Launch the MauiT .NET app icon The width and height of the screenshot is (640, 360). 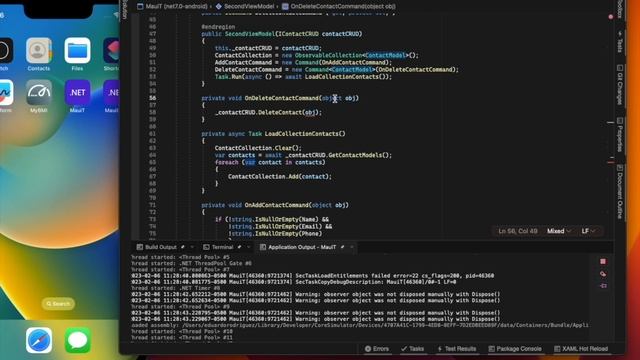tap(77, 93)
